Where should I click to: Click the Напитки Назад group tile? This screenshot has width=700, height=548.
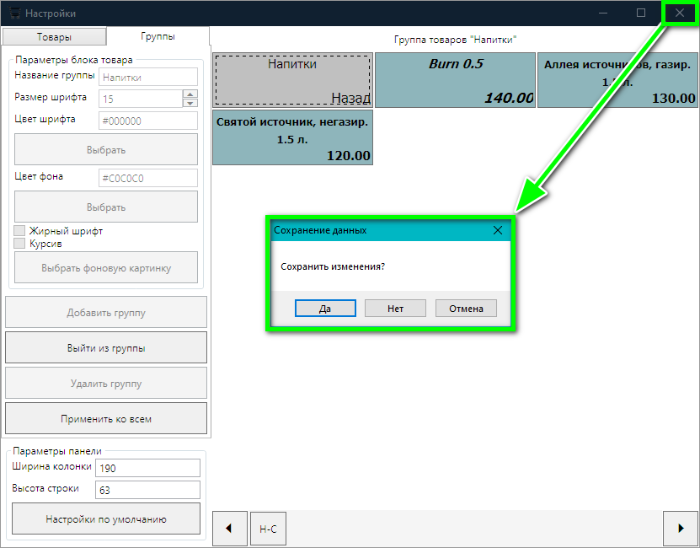[292, 80]
